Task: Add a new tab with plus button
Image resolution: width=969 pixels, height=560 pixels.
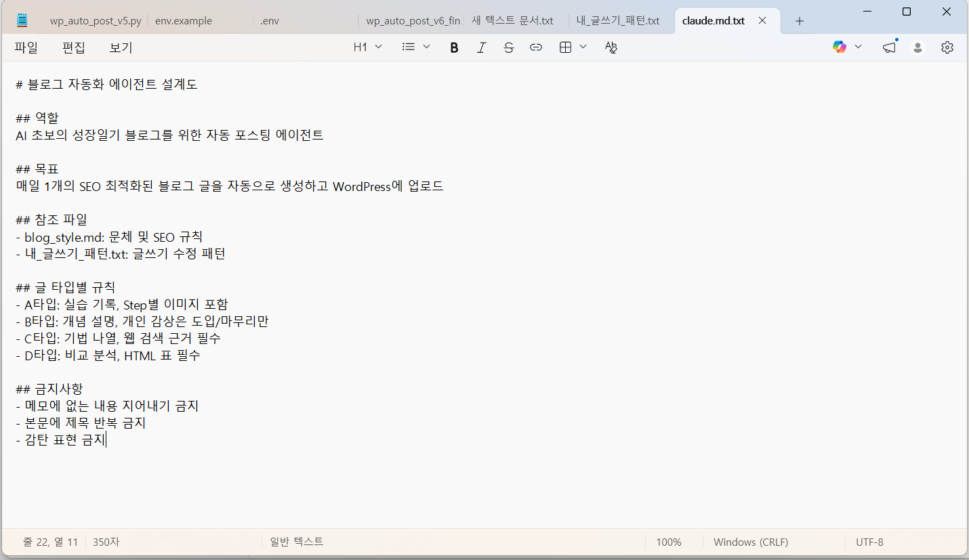Action: click(800, 21)
